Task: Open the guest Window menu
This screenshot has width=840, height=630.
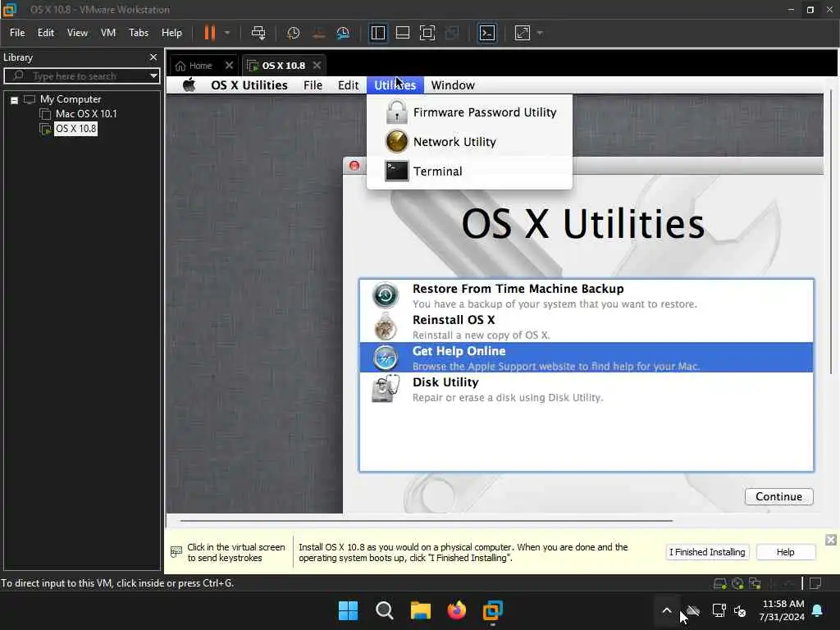Action: (x=453, y=85)
